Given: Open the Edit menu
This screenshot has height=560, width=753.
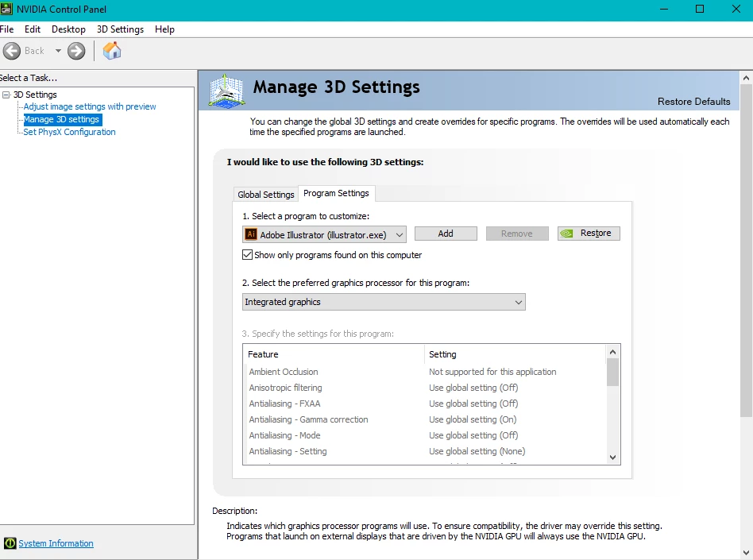Looking at the screenshot, I should [x=33, y=29].
